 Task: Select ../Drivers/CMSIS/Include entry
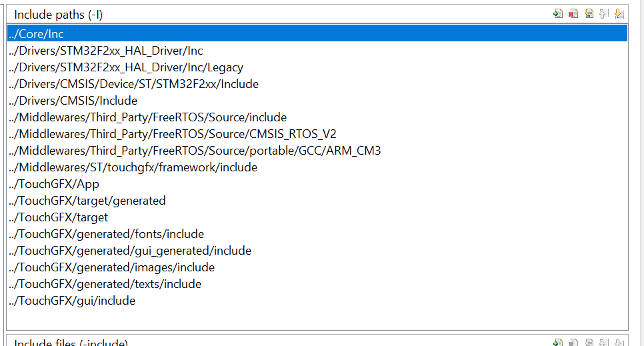(317, 101)
